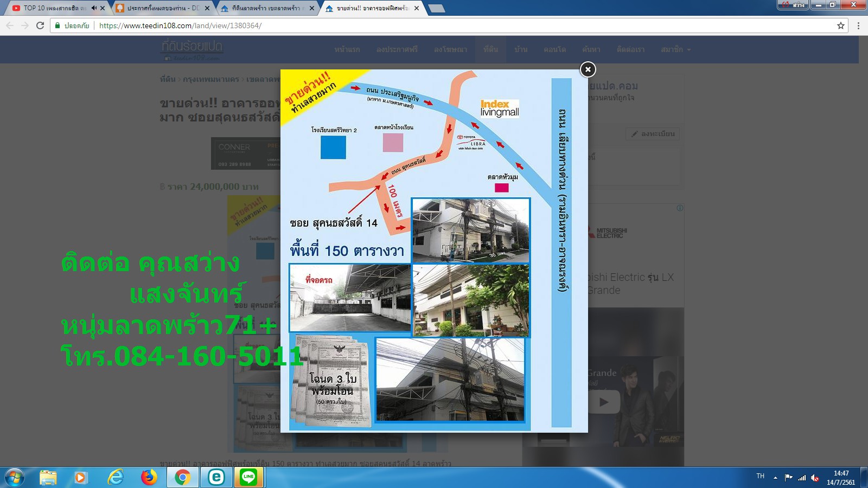Expand the สมาชิก member dropdown
Viewport: 868px width, 488px height.
676,49
